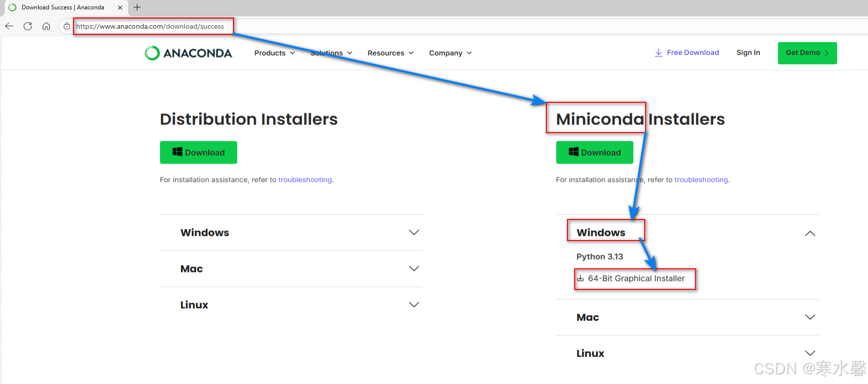Click the browser back arrow
This screenshot has height=384, width=868.
9,26
